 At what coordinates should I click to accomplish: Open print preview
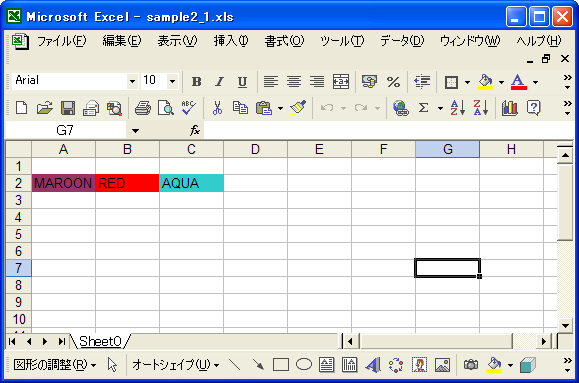click(x=165, y=108)
